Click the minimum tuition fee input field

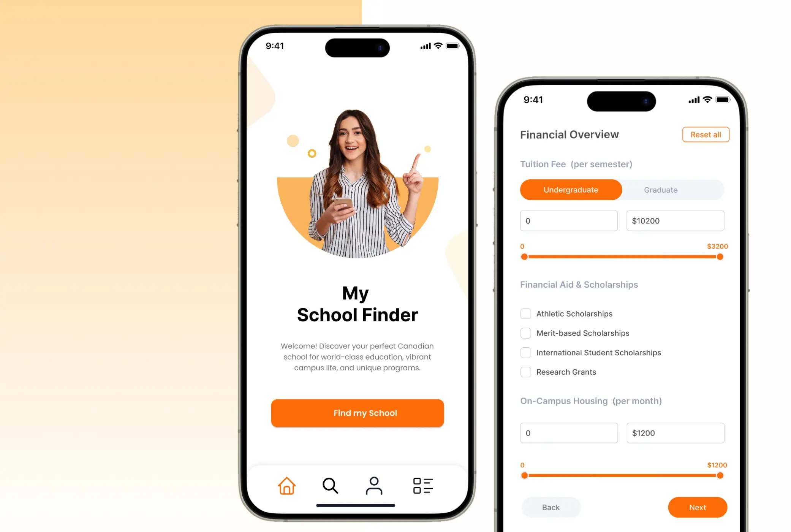pyautogui.click(x=568, y=221)
